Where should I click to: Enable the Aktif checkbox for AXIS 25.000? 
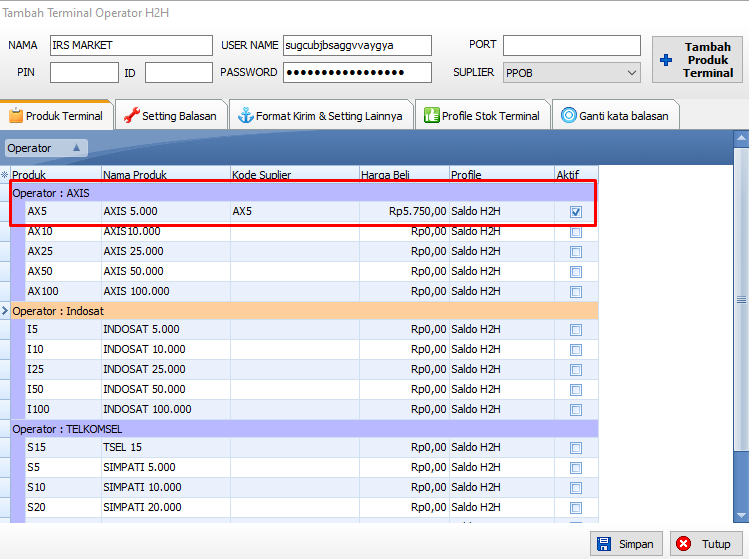click(575, 252)
